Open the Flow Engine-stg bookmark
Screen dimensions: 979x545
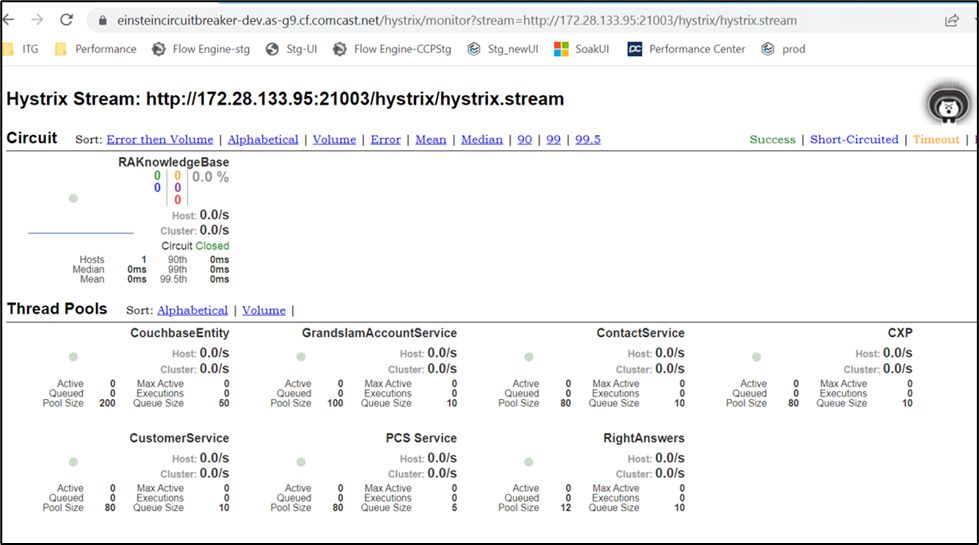point(201,49)
